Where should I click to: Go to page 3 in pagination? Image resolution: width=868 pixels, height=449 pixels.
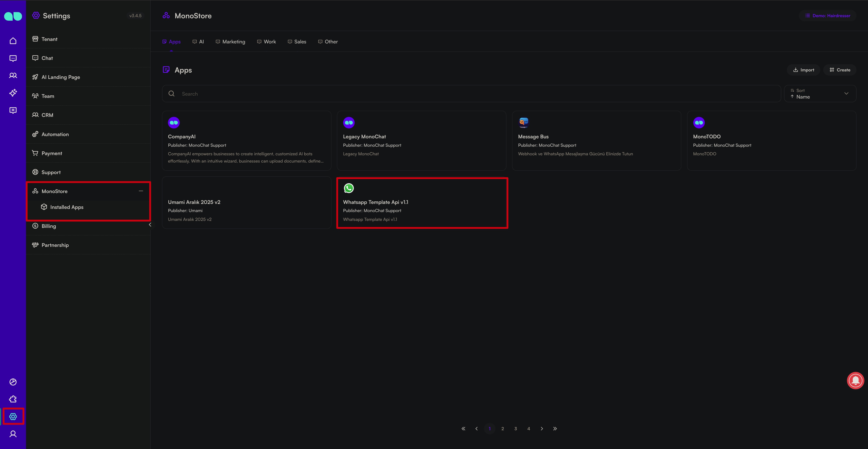tap(516, 429)
